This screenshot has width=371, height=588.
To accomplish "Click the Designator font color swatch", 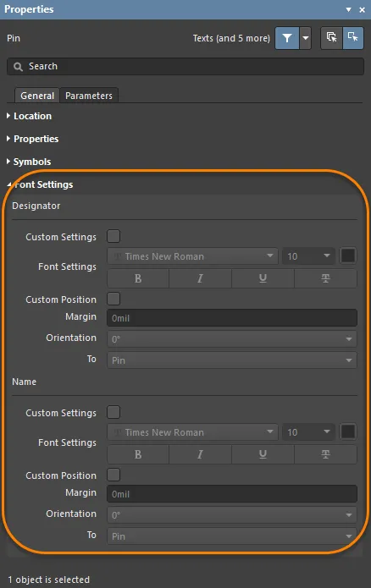I will pos(348,256).
